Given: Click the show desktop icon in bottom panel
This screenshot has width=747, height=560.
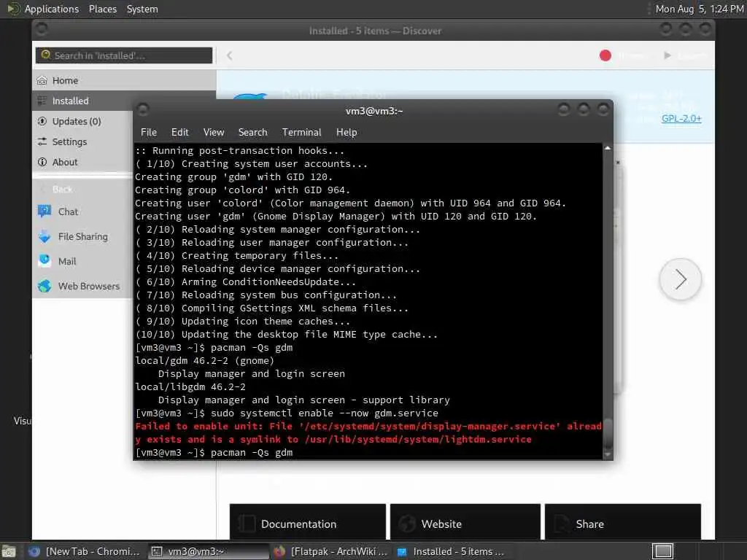Looking at the screenshot, I should [9, 552].
